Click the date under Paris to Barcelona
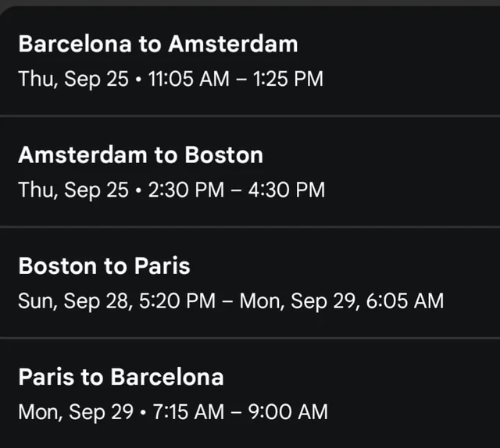This screenshot has width=500, height=448. (x=75, y=411)
